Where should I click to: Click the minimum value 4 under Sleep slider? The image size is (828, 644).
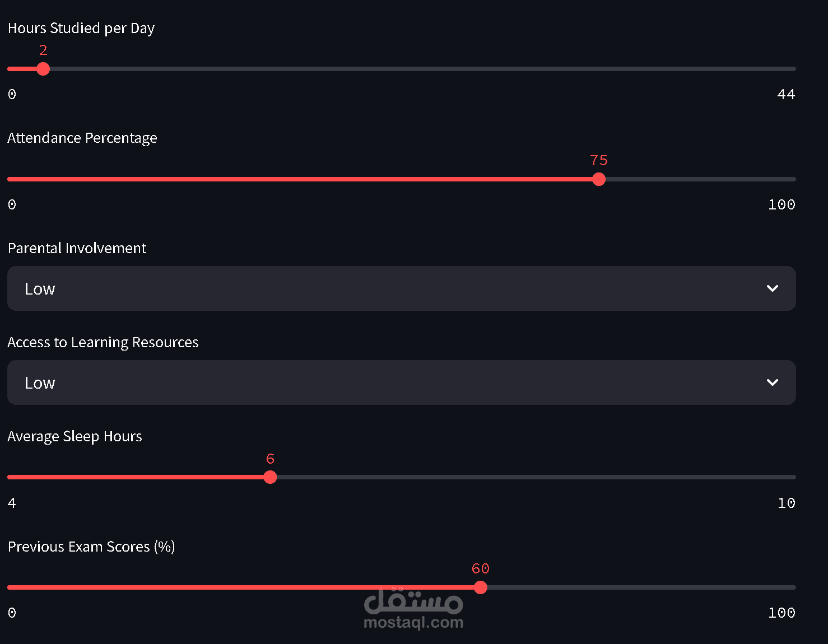(12, 503)
